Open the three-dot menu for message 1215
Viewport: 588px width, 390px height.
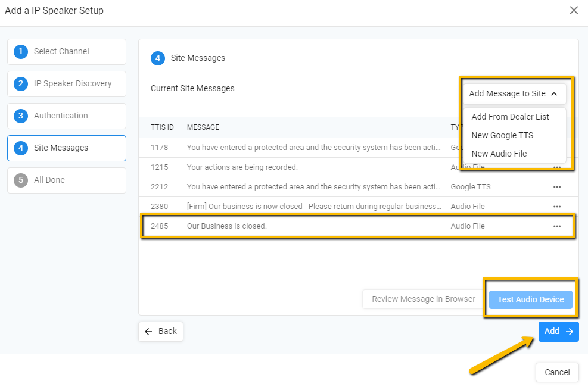(x=556, y=168)
